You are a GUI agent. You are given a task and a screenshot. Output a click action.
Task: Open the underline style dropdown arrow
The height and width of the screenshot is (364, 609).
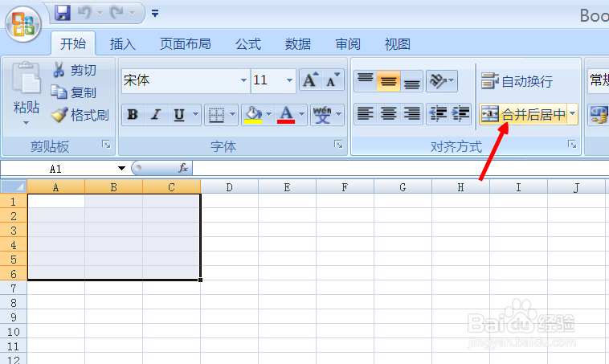click(195, 114)
